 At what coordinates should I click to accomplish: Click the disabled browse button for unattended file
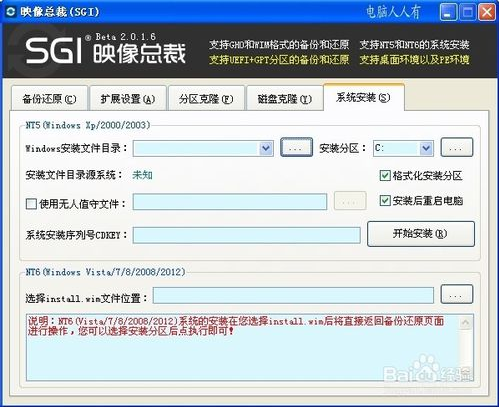[x=350, y=201]
